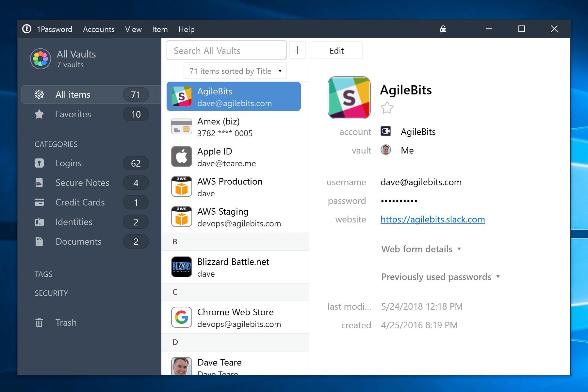Open the Trash icon in sidebar

pyautogui.click(x=39, y=322)
